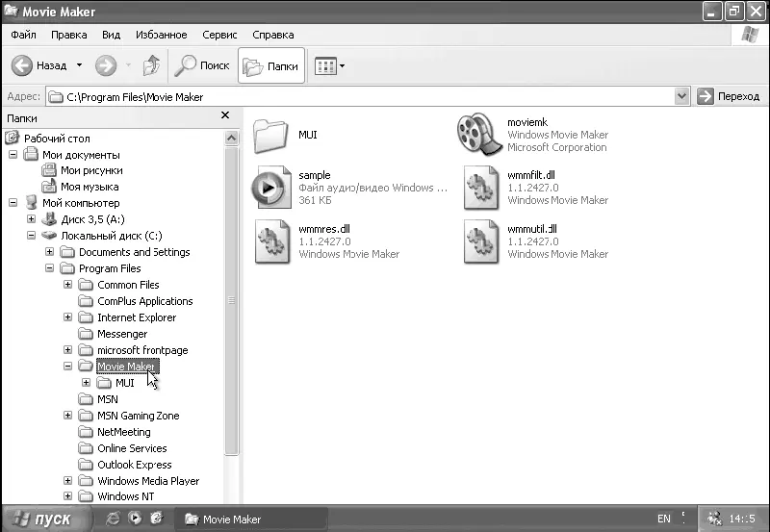Click the Windows flag logo in menu bar
Image resolution: width=770 pixels, height=532 pixels.
750,35
